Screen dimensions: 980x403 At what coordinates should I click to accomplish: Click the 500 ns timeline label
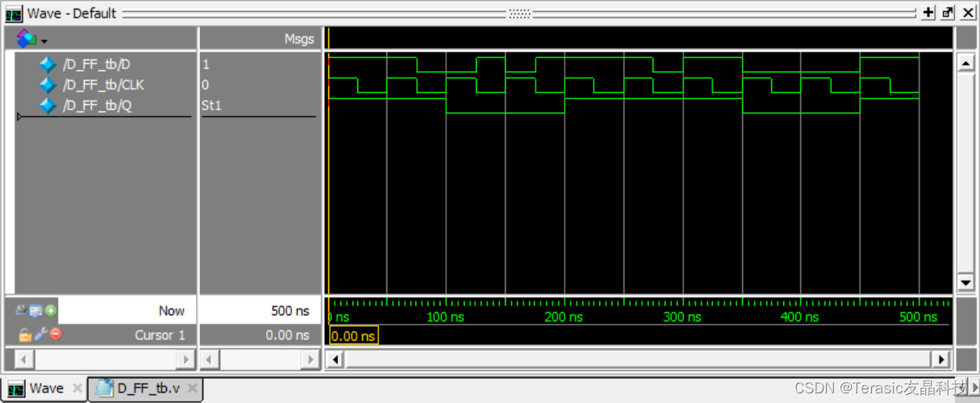point(919,318)
